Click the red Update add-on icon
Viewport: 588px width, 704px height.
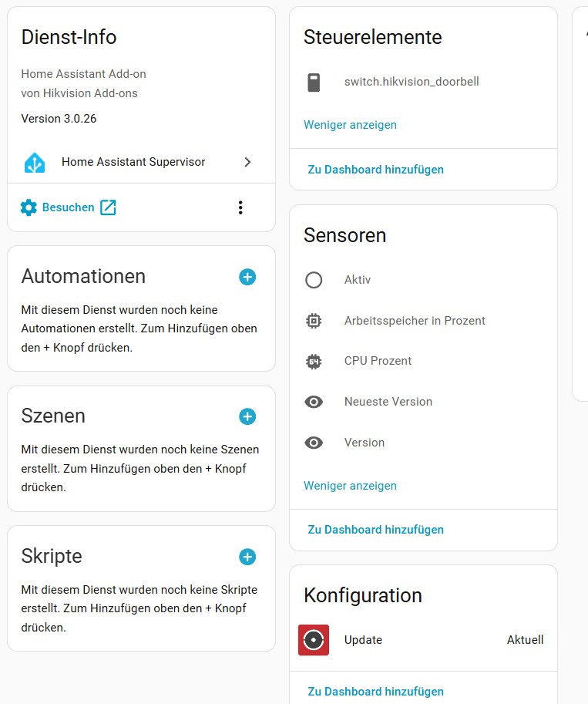tap(314, 640)
